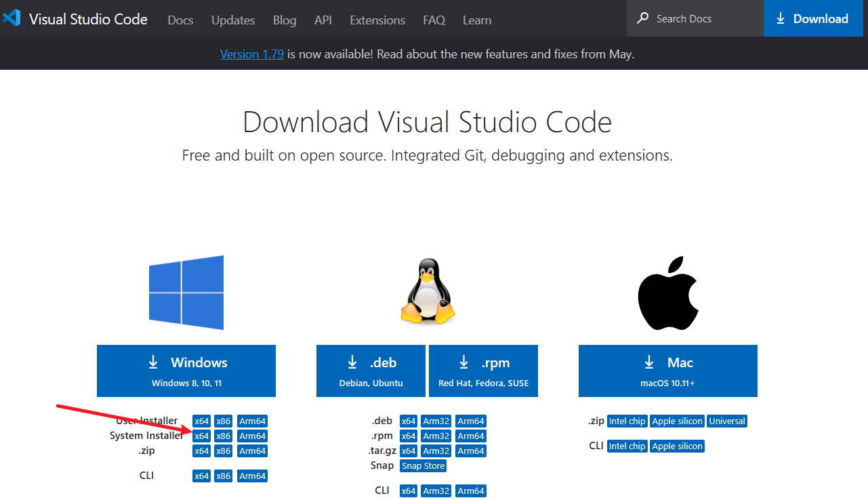This screenshot has height=500, width=868.
Task: Download Mac CLI Intel chip
Action: [627, 446]
